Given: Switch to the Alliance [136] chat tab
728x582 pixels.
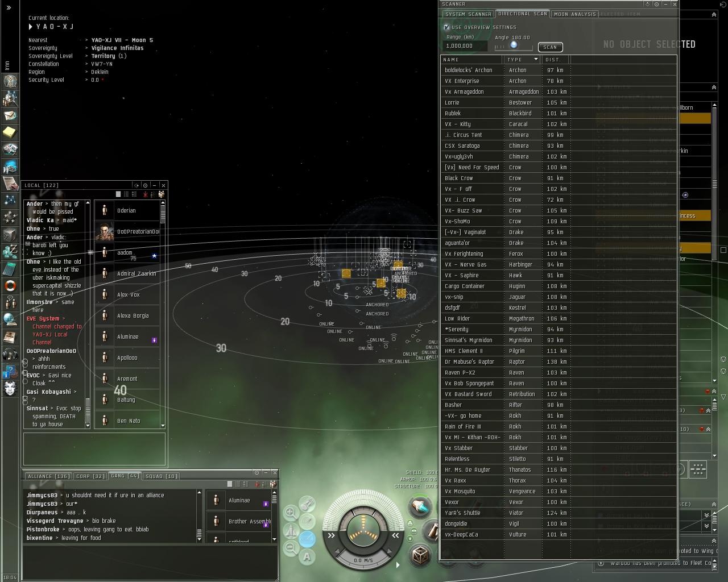Looking at the screenshot, I should [x=48, y=476].
